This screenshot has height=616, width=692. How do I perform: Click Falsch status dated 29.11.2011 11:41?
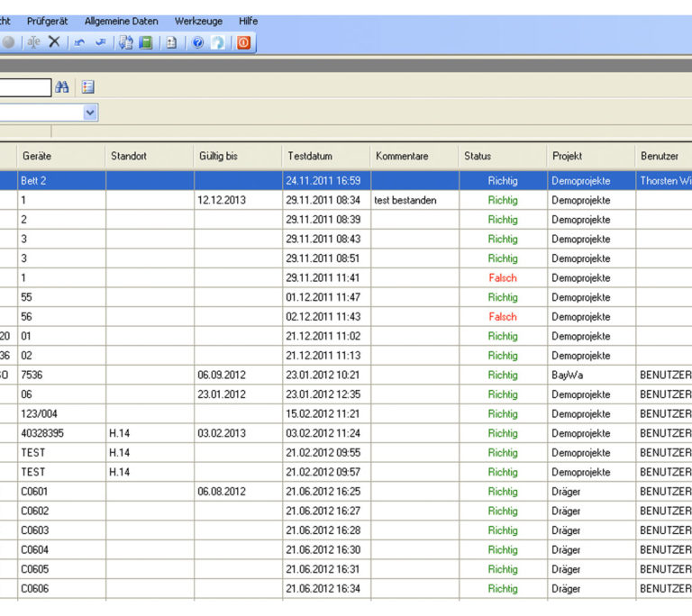pos(503,278)
